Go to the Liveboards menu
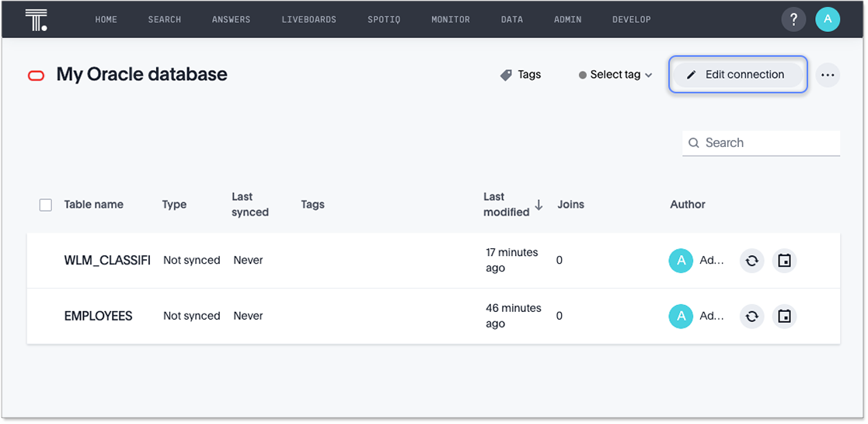The height and width of the screenshot is (424, 868). [x=309, y=19]
